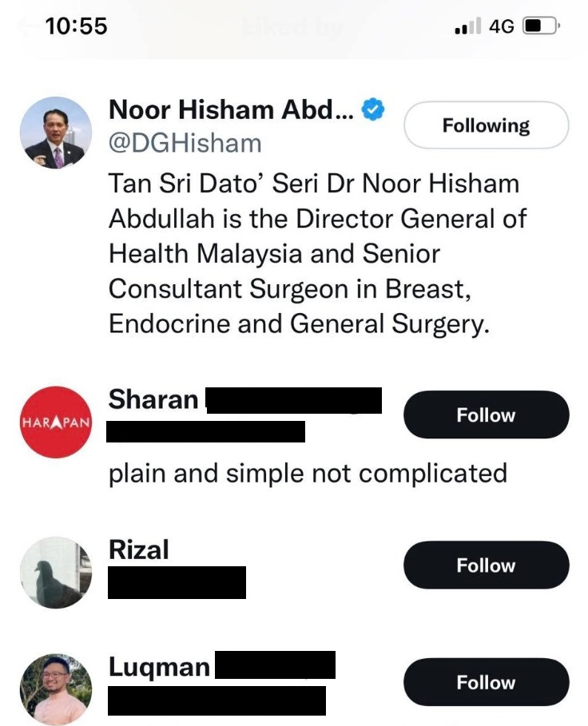Unfollow Noor Hisham via Following button
Image resolution: width=588 pixels, height=726 pixels.
click(x=486, y=125)
